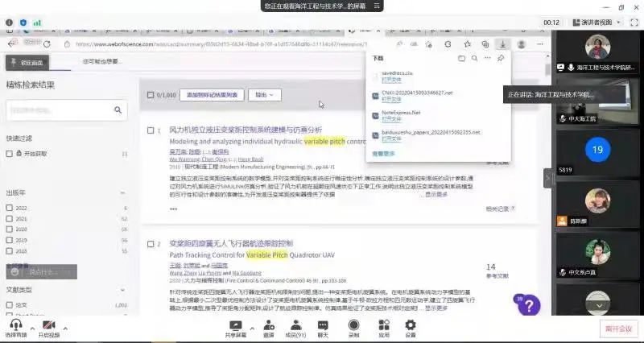Tick the 2019 publication year checkbox

(9, 240)
